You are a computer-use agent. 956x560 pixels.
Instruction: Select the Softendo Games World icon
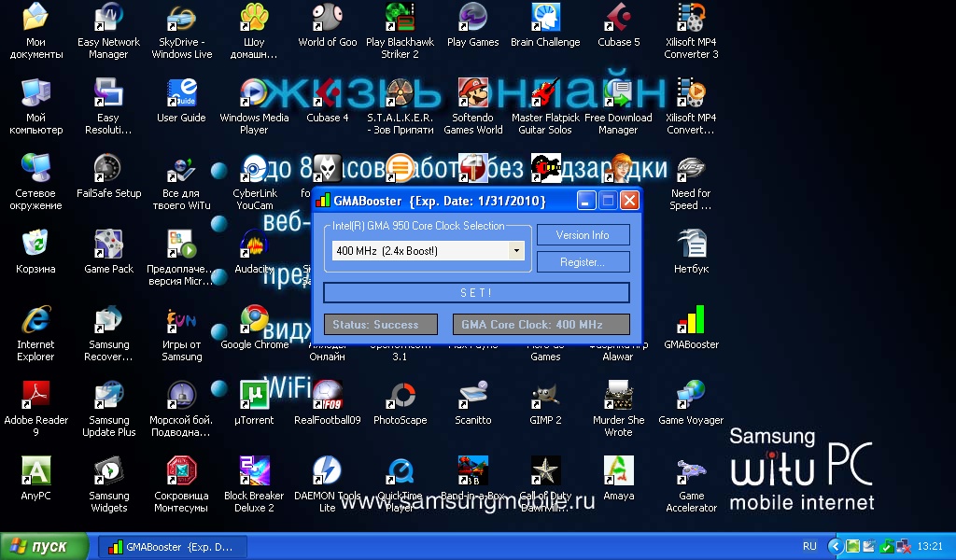point(473,92)
